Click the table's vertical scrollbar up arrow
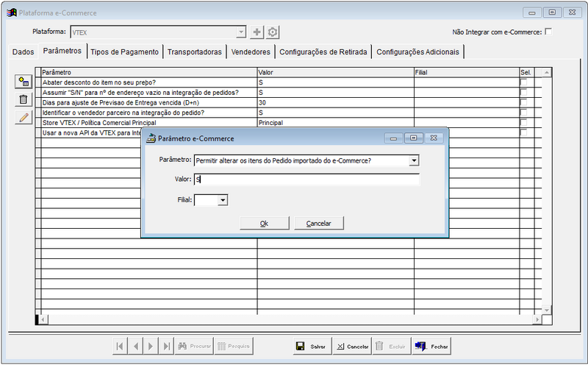This screenshot has width=588, height=365. point(547,72)
